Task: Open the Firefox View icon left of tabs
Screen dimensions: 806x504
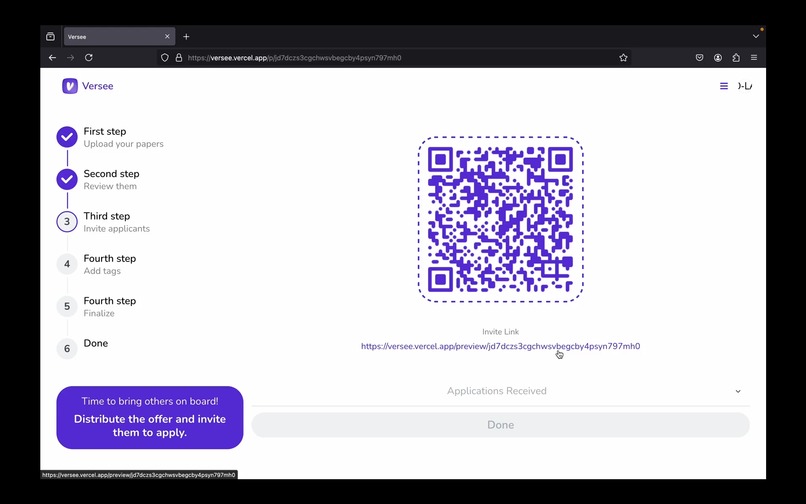Action: (50, 37)
